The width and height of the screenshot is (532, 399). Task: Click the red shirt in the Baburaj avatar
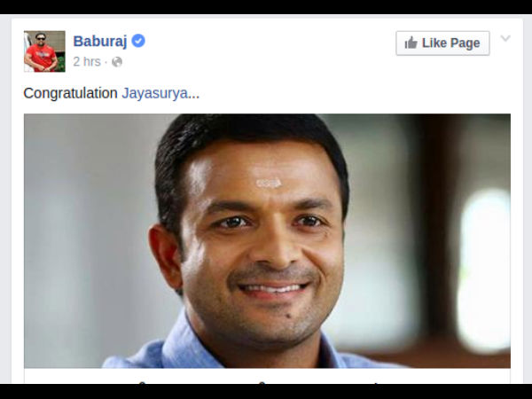coord(42,57)
